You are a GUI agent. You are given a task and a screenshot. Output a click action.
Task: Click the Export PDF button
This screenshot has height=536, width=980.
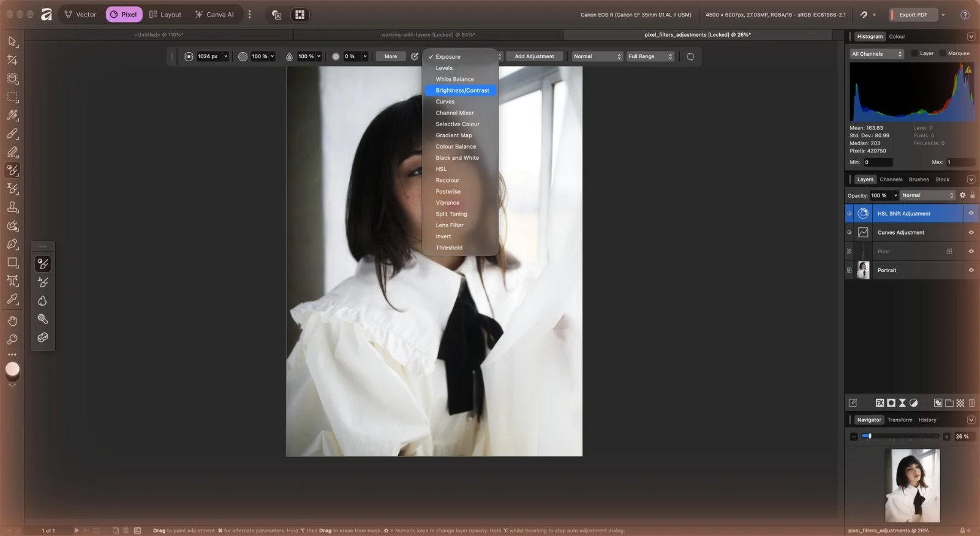(x=913, y=15)
